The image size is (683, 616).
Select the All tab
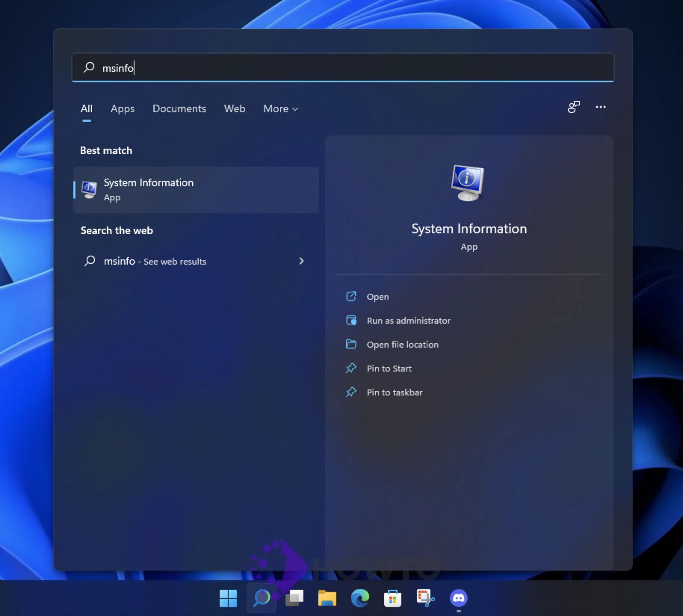86,109
